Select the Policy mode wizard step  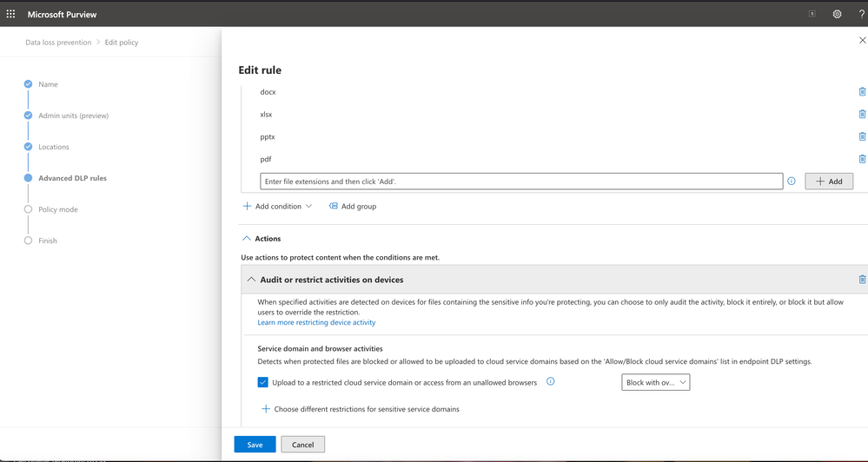click(57, 209)
